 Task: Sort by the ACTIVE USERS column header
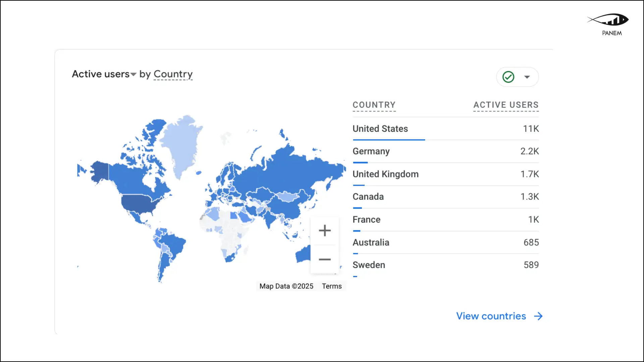pos(506,105)
